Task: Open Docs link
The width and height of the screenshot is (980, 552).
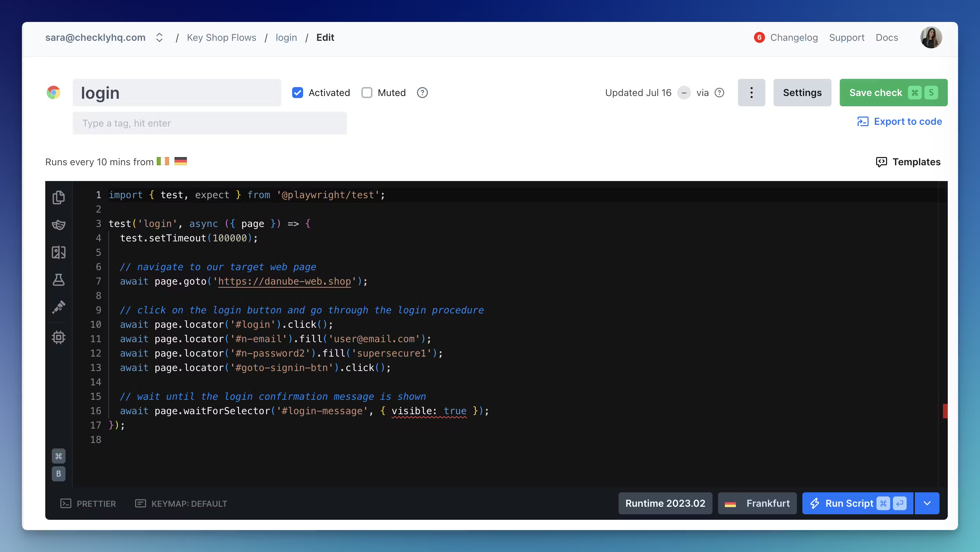Action: click(x=886, y=37)
